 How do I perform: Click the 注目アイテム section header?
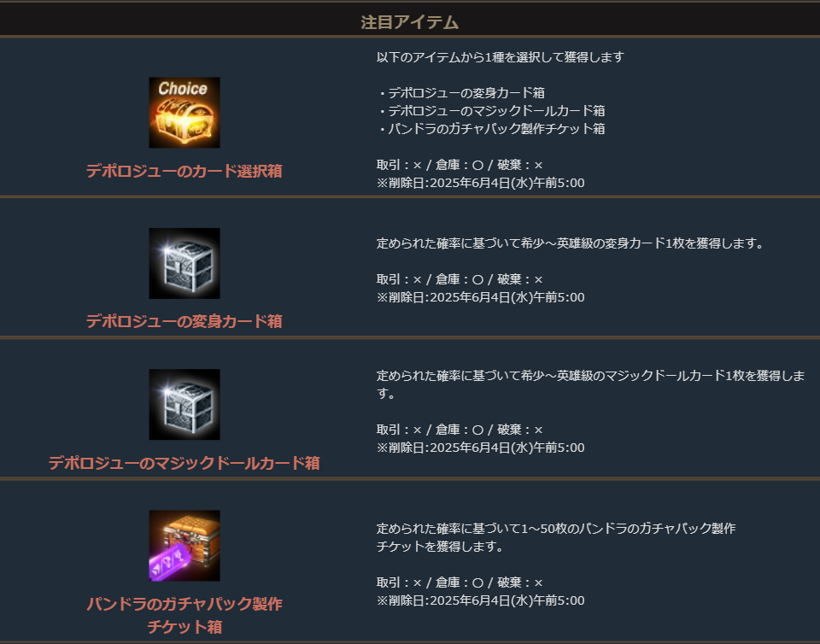tap(410, 22)
